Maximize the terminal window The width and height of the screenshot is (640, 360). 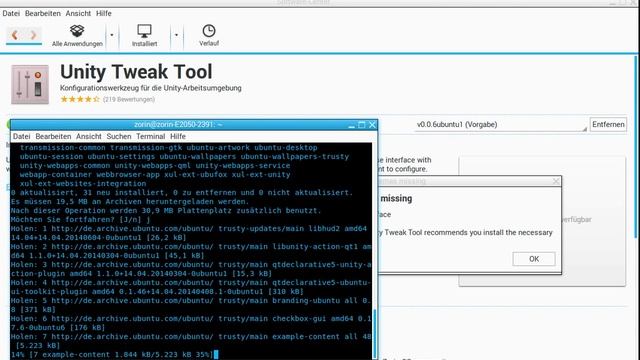[x=362, y=125]
